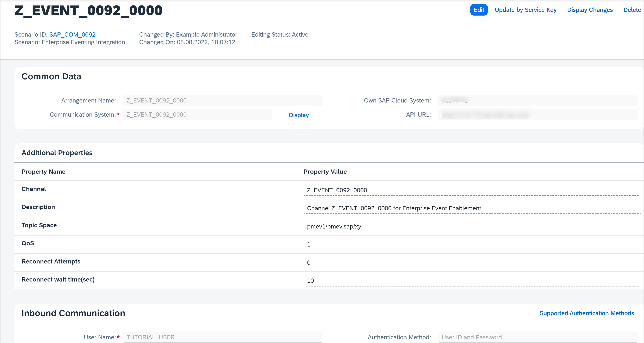
Task: Select the 'Authentication Method:' label
Action: [x=399, y=337]
